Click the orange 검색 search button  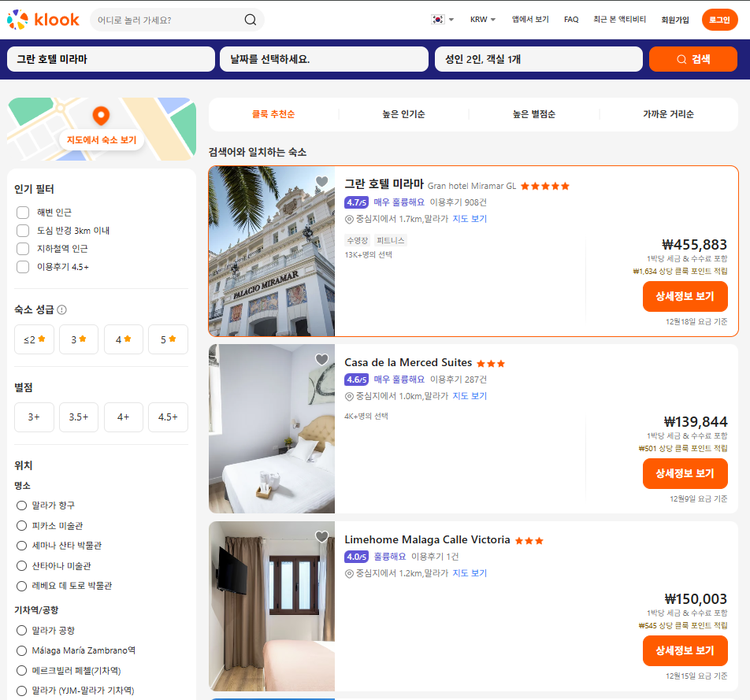click(x=692, y=59)
